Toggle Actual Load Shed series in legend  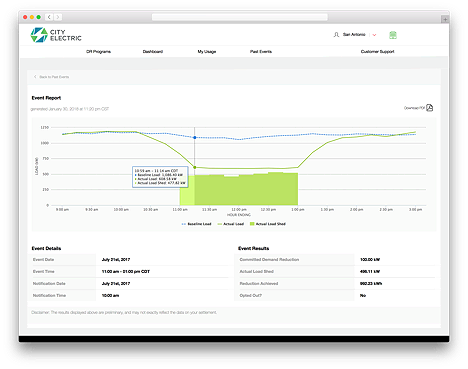tap(268, 224)
